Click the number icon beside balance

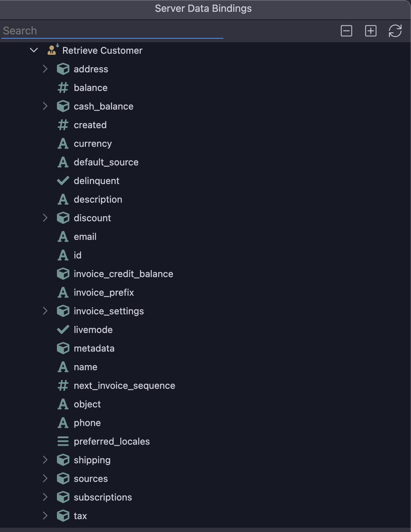63,88
